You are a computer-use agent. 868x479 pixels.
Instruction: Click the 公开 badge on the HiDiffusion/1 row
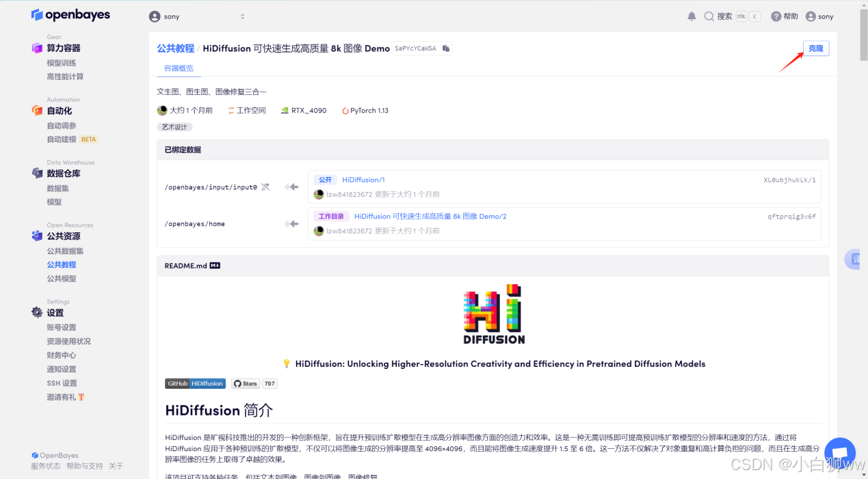pyautogui.click(x=325, y=180)
